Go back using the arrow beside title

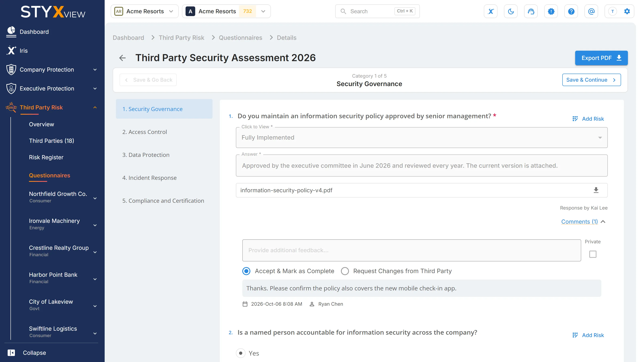tap(122, 58)
